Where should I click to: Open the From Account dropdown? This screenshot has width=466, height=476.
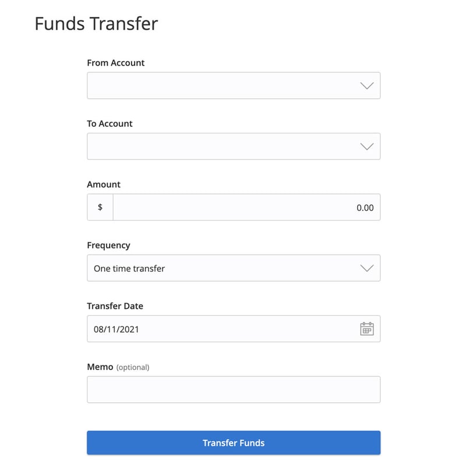click(x=233, y=85)
